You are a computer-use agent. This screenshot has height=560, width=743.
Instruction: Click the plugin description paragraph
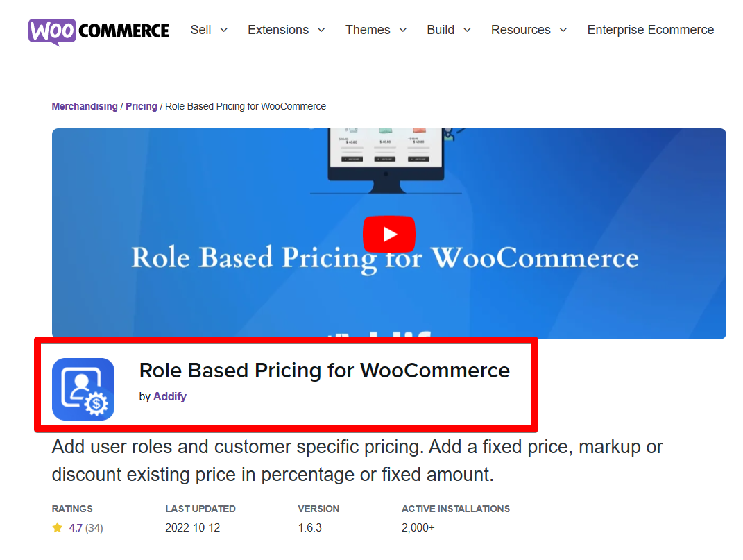pos(357,461)
